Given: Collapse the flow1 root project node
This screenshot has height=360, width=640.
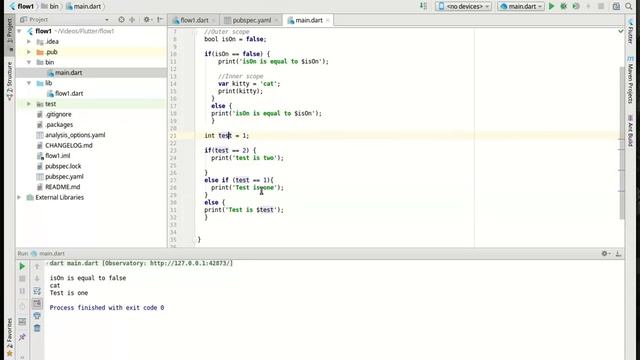Looking at the screenshot, I should point(20,31).
